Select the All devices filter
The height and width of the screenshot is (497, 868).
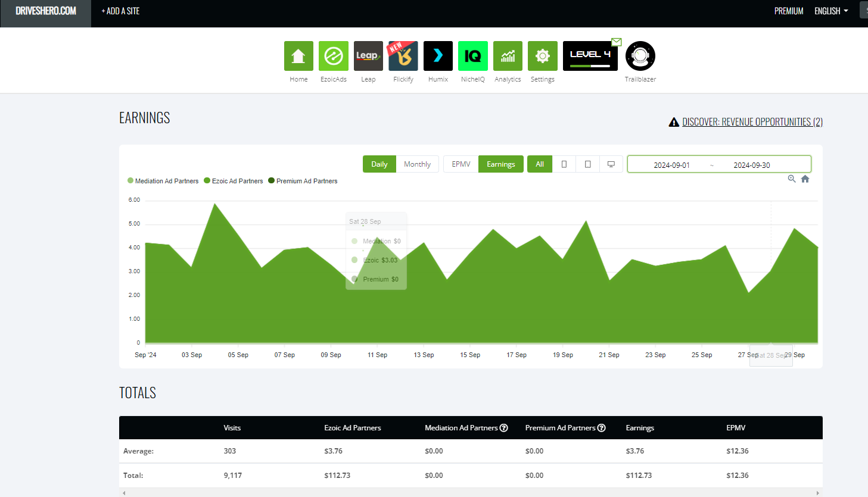pyautogui.click(x=540, y=164)
